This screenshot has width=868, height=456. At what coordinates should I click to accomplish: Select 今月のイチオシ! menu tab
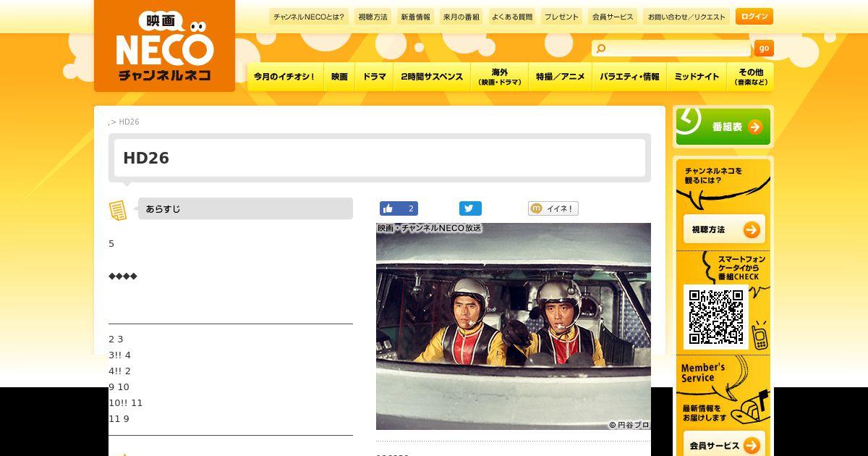[285, 77]
